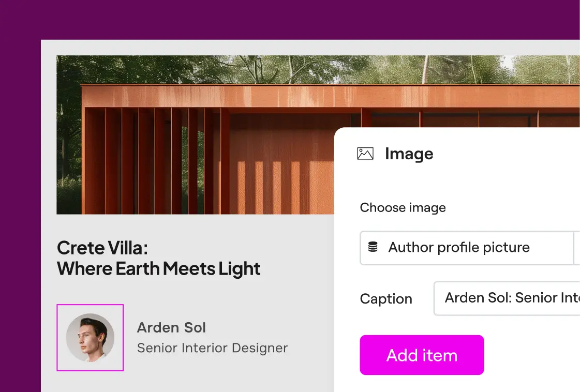Viewport: 580px width, 392px height.
Task: Click the segment right of the image field divider
Action: pyautogui.click(x=577, y=248)
